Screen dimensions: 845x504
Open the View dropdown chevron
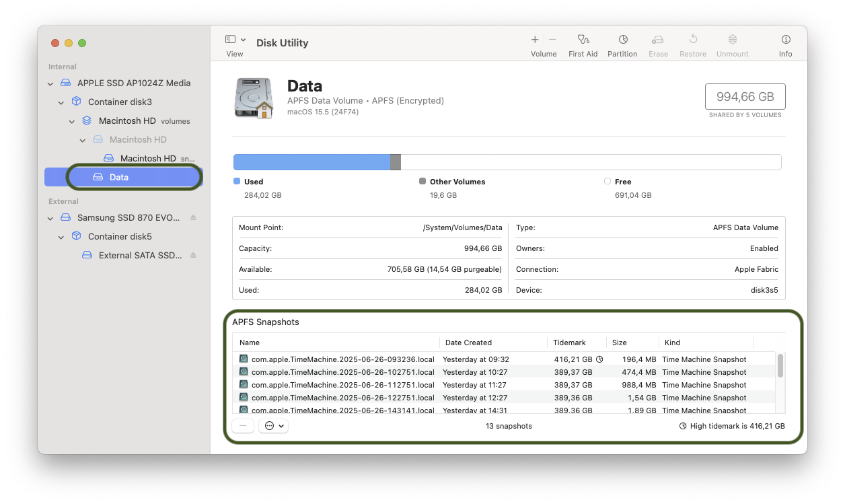tap(244, 40)
